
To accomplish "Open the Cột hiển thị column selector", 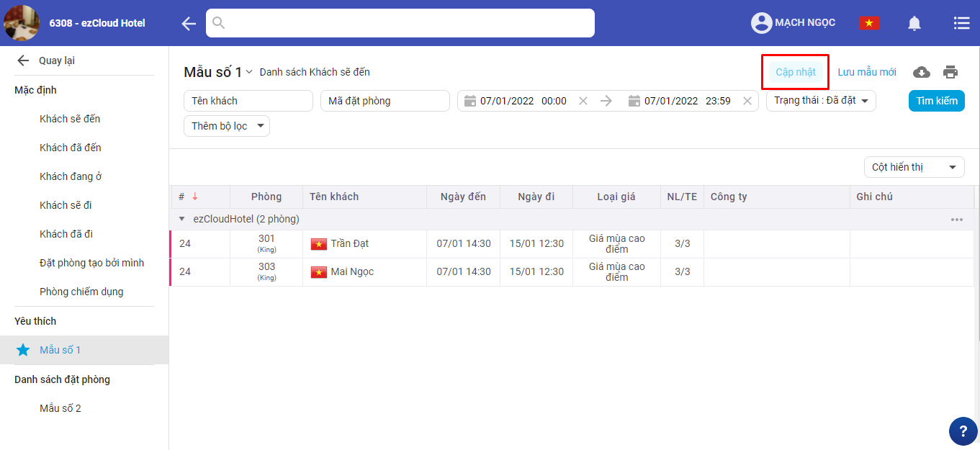I will pos(914,167).
